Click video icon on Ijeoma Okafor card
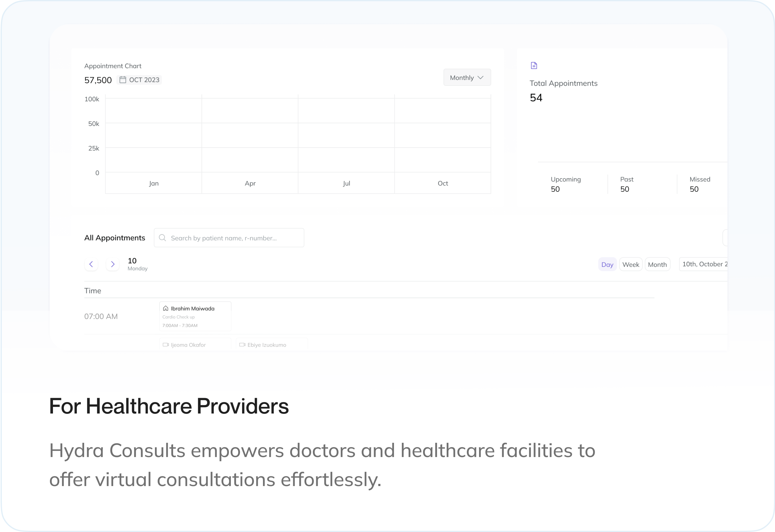The height and width of the screenshot is (532, 775). [x=166, y=345]
